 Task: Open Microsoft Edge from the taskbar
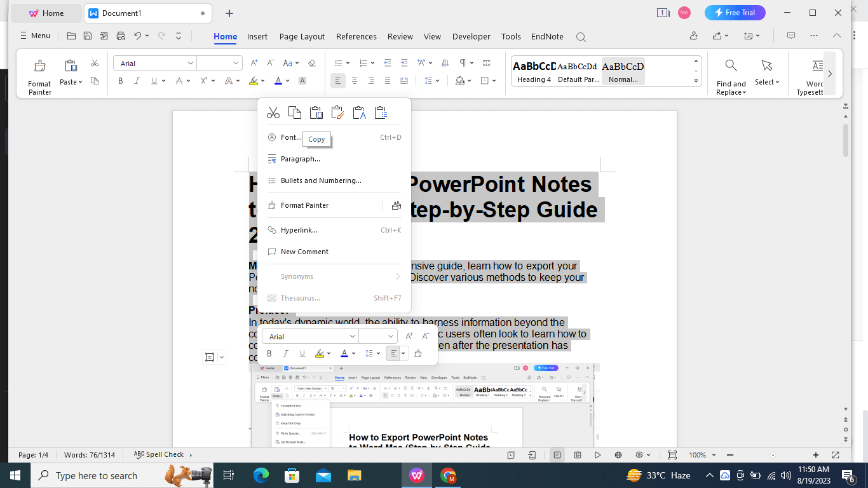click(x=261, y=475)
